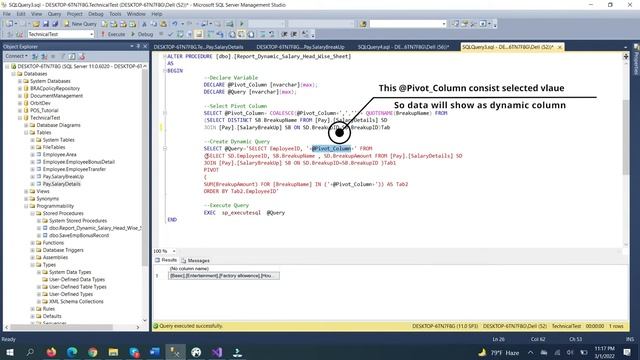Click the Execute button in the SQL toolbar
The image size is (640, 360).
113,34
